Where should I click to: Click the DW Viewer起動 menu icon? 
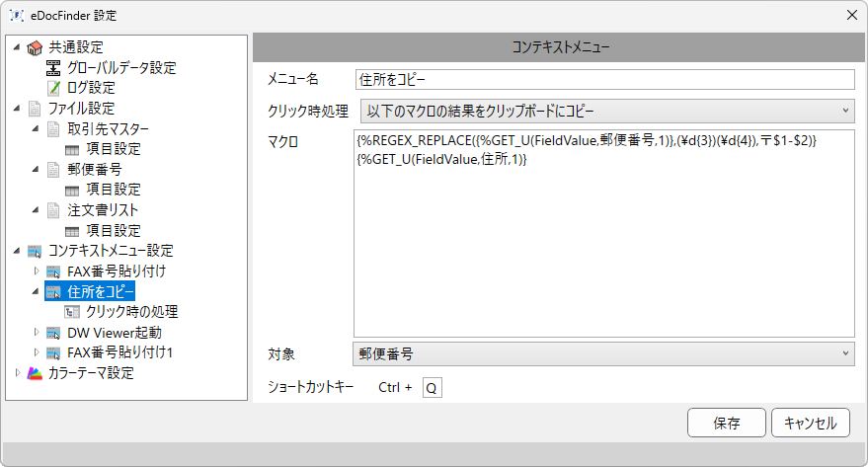coord(53,333)
